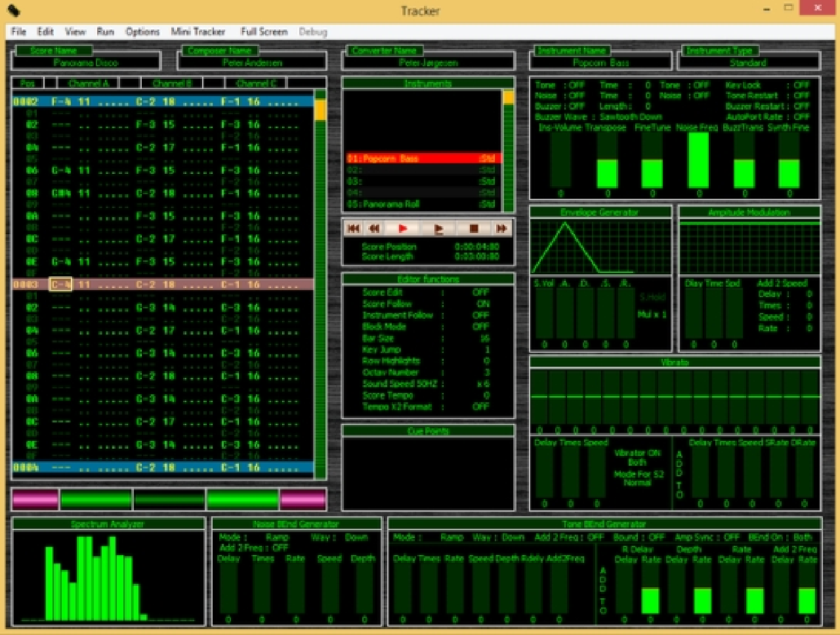This screenshot has width=840, height=635.
Task: Toggle Block Mode setting
Action: (x=481, y=326)
